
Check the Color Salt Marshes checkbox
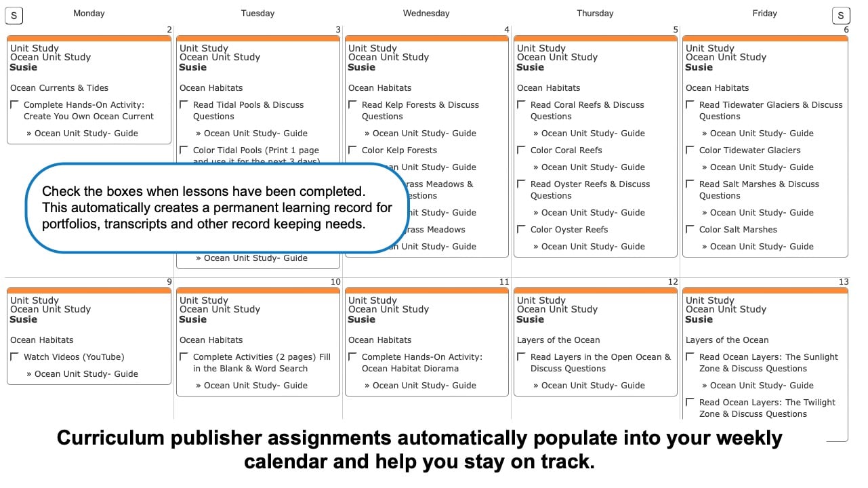[690, 229]
